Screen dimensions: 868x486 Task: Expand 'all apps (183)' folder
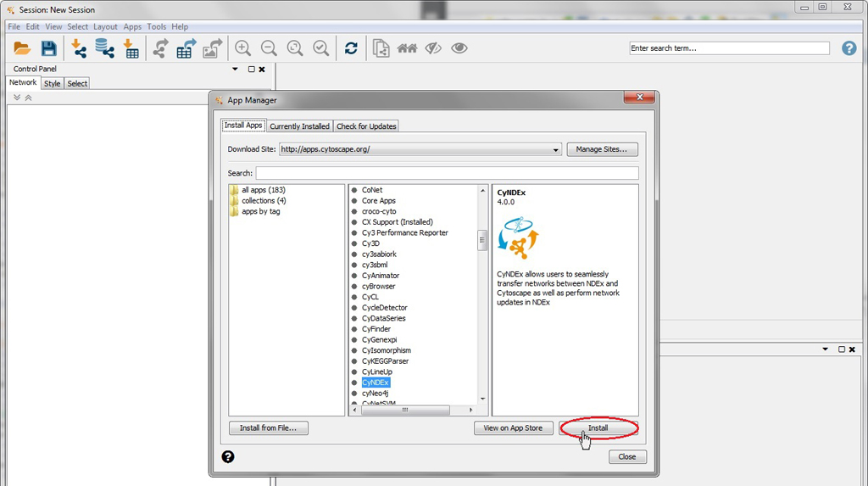[x=258, y=190]
